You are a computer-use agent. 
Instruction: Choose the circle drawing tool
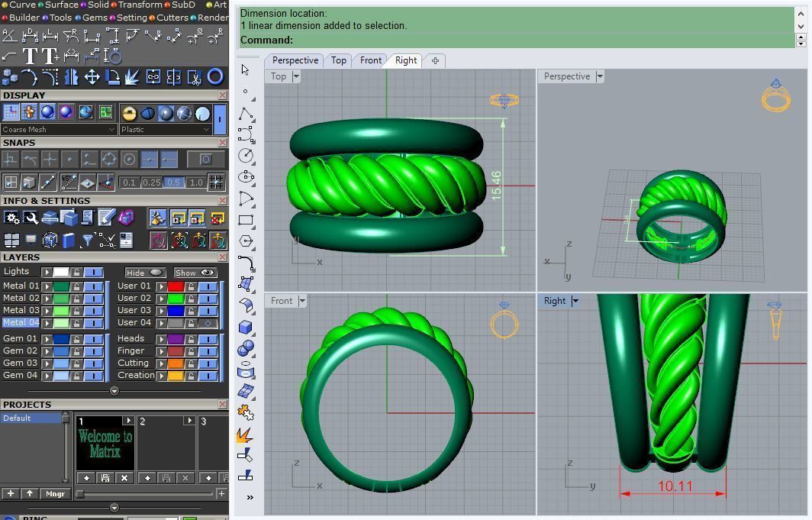[246, 155]
